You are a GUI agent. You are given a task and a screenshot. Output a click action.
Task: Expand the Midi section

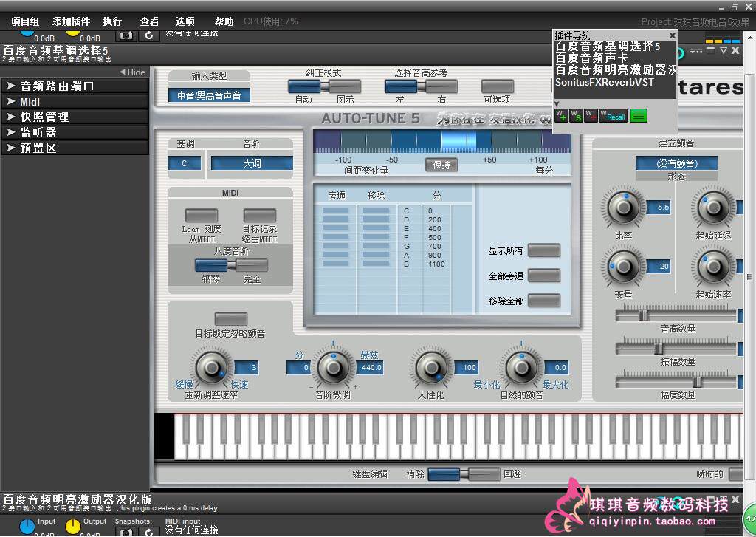click(75, 102)
